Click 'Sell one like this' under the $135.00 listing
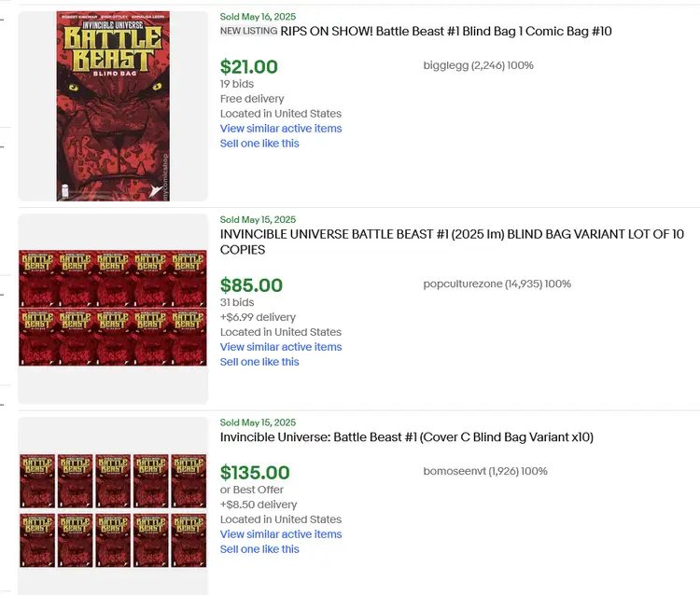This screenshot has width=700, height=595. pos(259,549)
